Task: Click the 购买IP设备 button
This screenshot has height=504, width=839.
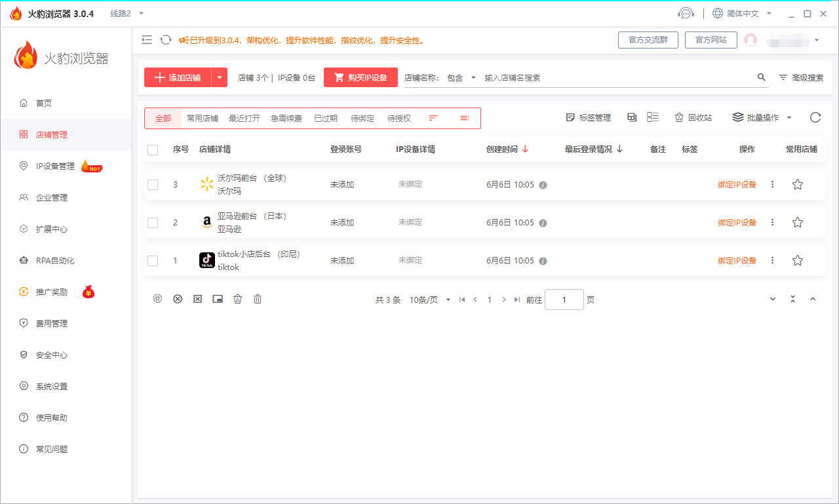Action: (x=361, y=77)
